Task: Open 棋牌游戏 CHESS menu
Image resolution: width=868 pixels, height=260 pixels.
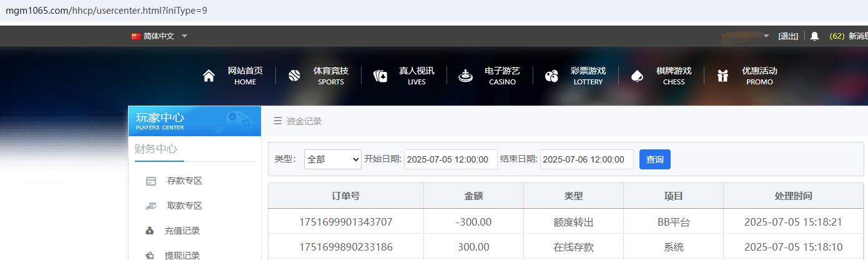Action: [x=674, y=76]
